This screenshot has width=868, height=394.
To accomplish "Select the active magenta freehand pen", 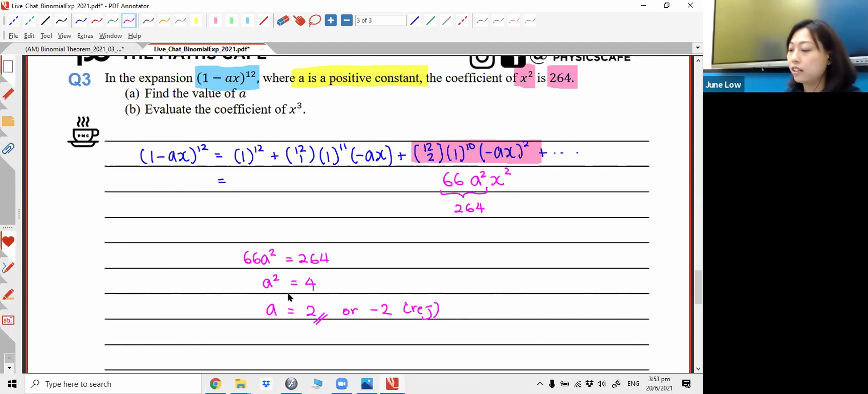I will point(129,21).
